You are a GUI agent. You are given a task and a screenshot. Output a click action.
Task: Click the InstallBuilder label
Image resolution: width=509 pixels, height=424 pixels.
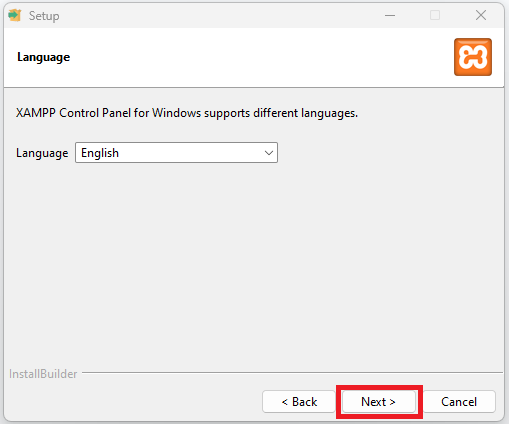43,374
